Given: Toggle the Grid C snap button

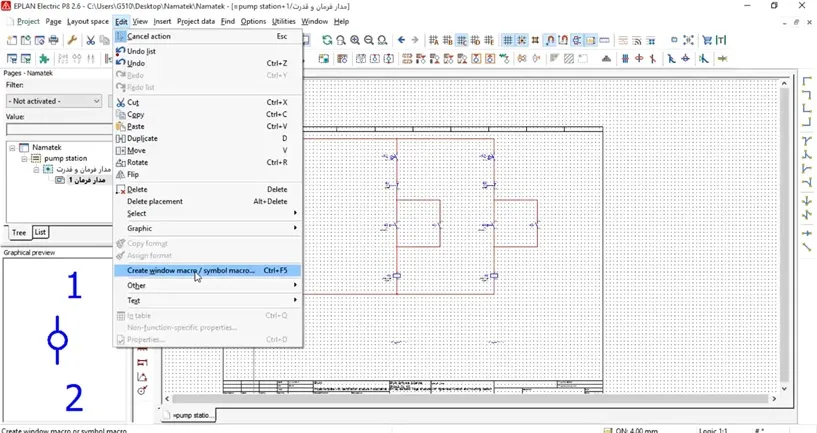Looking at the screenshot, I should [x=461, y=40].
